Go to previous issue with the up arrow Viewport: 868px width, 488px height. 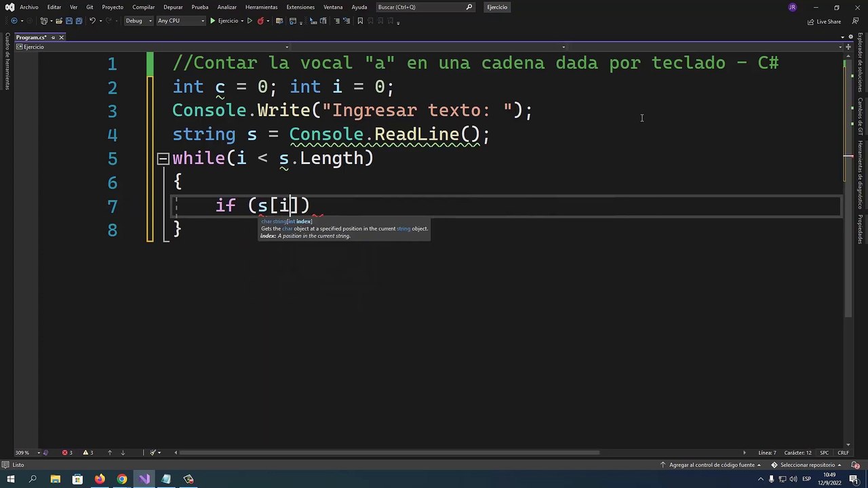(x=110, y=453)
